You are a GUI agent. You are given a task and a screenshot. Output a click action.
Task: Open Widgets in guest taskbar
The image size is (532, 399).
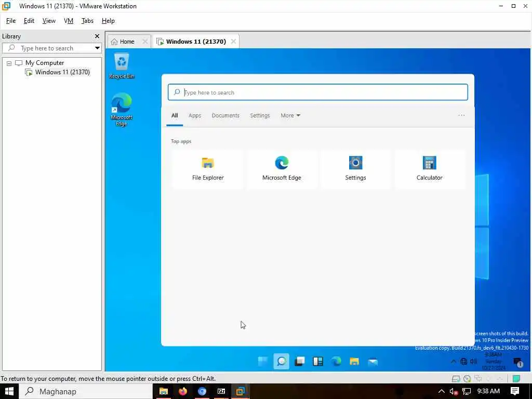(x=318, y=362)
